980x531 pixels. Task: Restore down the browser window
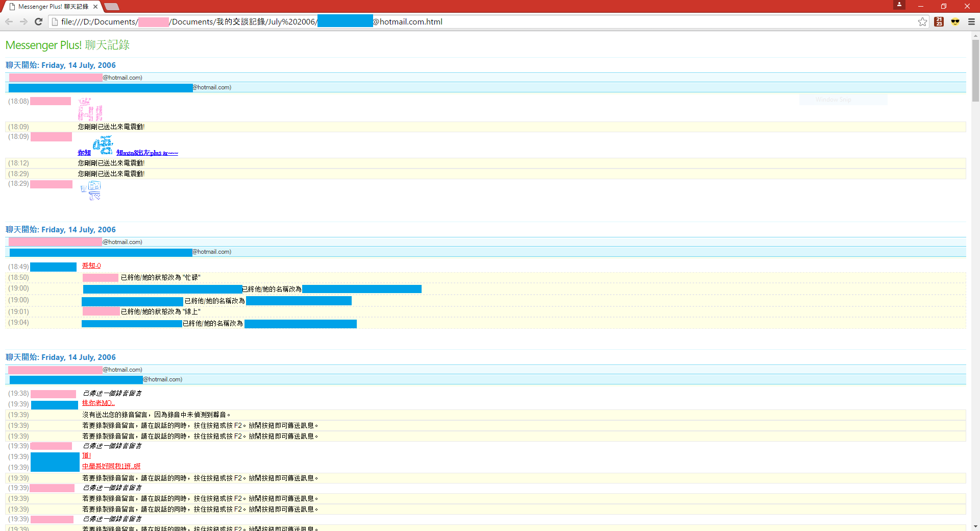coord(943,6)
